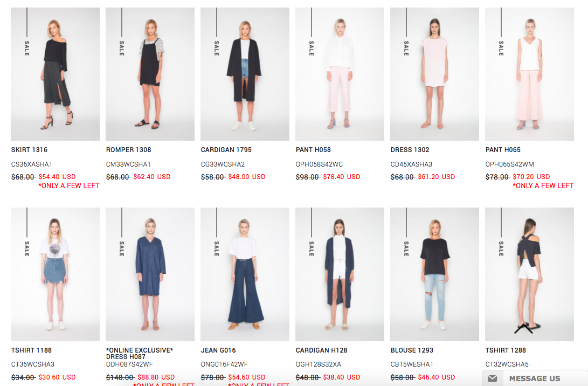Select the PANT H065 title link
This screenshot has height=386, width=588.
[x=503, y=150]
